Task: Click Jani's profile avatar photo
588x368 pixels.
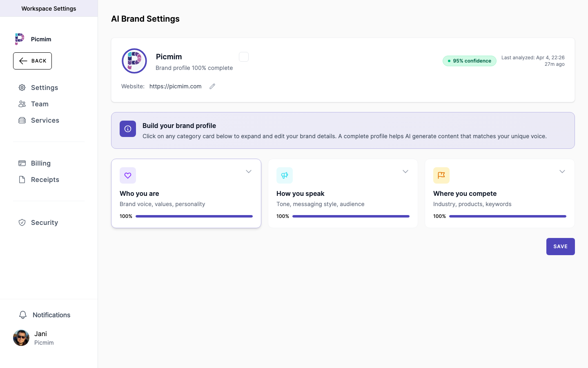Action: click(21, 338)
